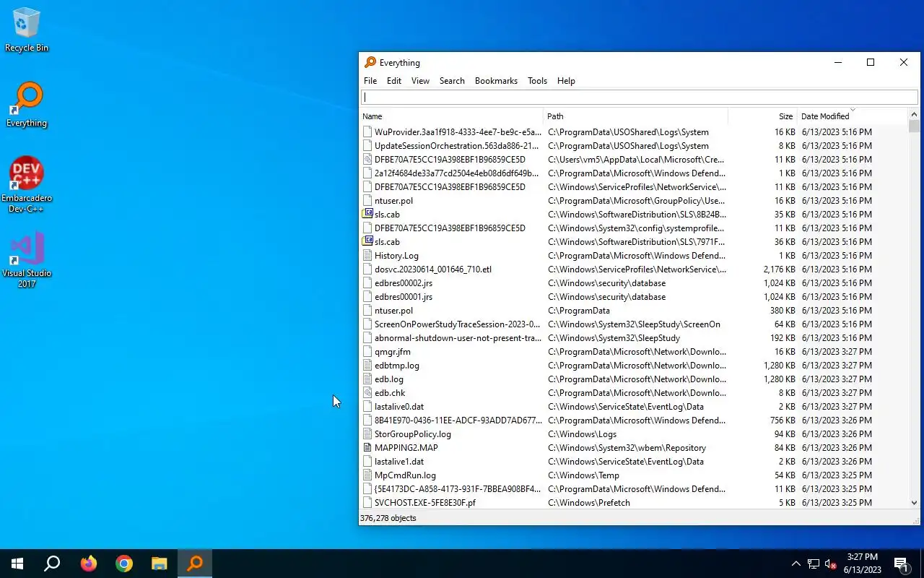Select the ntuser.pol 380 KB row
The width and height of the screenshot is (924, 578).
pyautogui.click(x=634, y=311)
